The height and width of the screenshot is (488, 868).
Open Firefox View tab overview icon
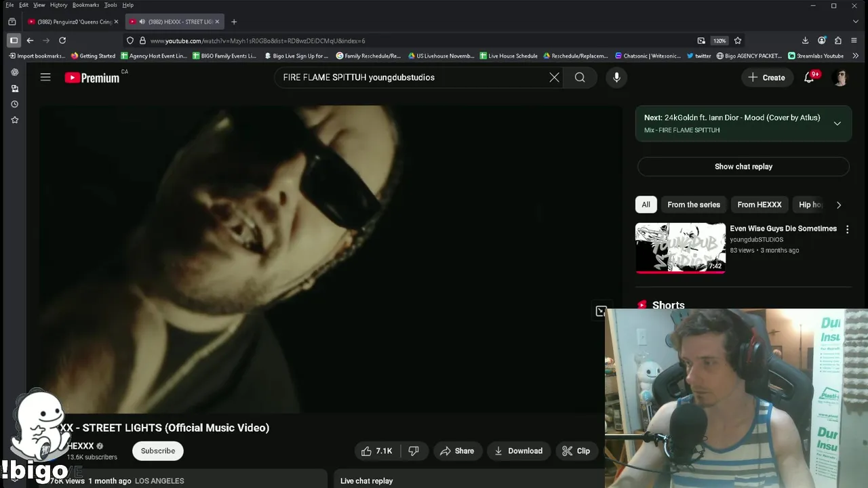12,22
